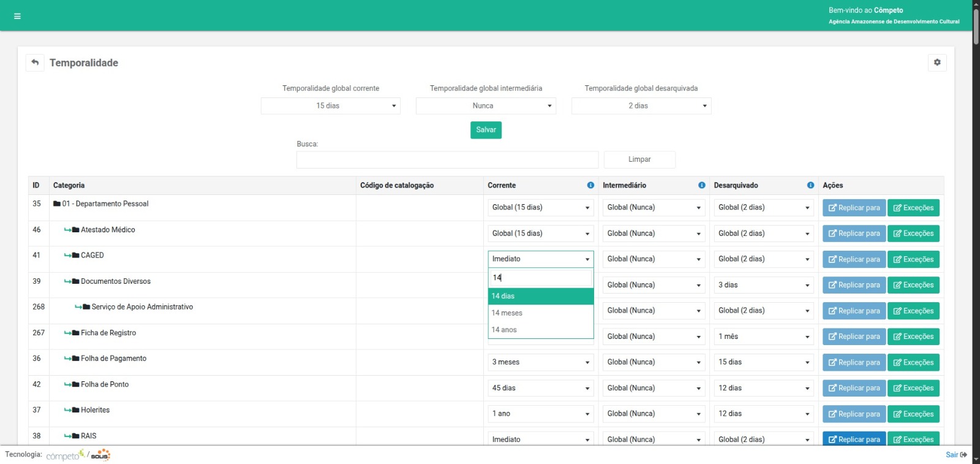Click the back arrow beside Temporalidade
Image resolution: width=980 pixels, height=464 pixels.
coord(35,63)
